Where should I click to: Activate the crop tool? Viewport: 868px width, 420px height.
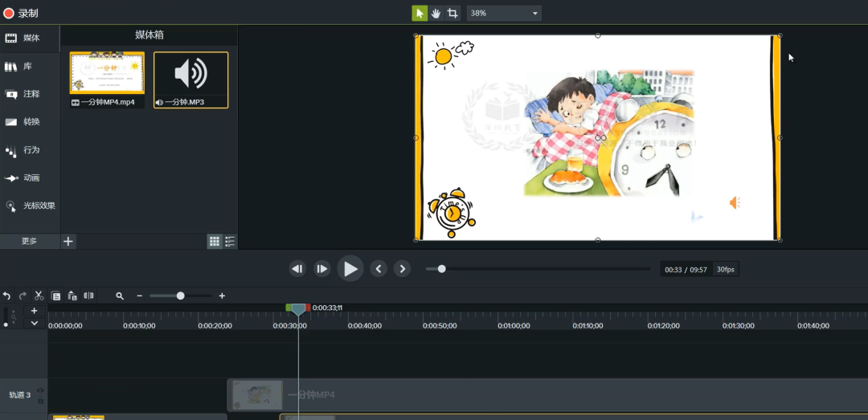coord(452,14)
